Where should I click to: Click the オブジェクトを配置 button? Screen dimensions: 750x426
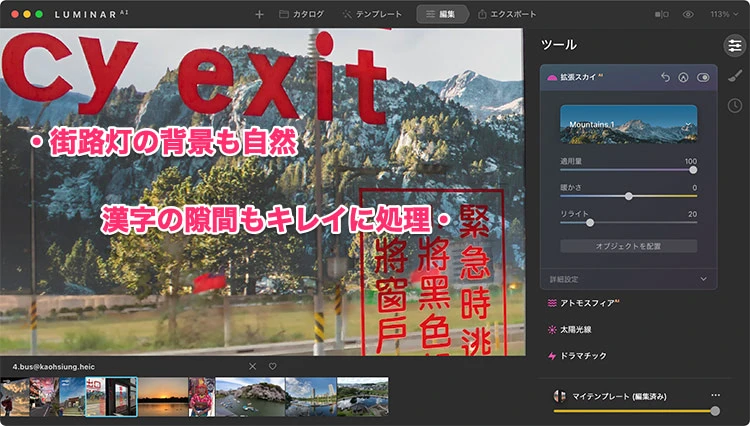[628, 246]
